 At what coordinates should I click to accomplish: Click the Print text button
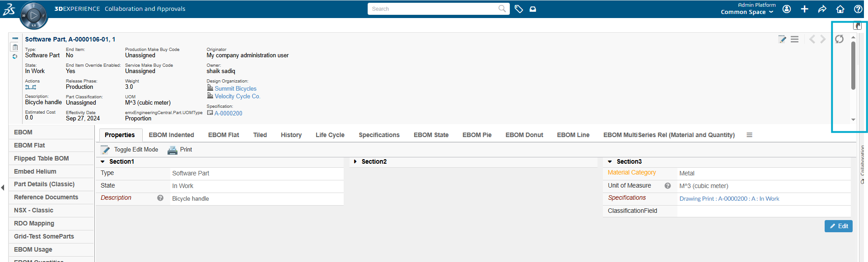(x=186, y=150)
